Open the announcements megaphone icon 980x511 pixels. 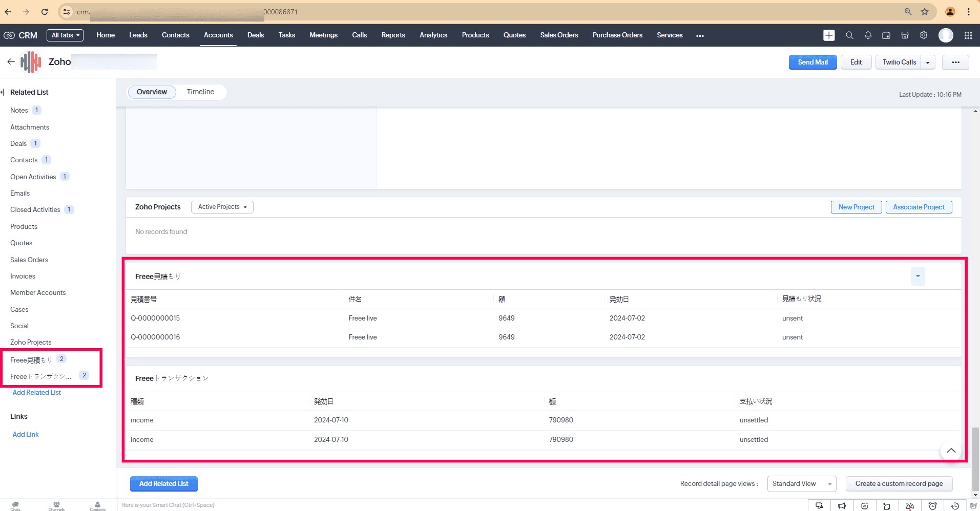[842, 506]
